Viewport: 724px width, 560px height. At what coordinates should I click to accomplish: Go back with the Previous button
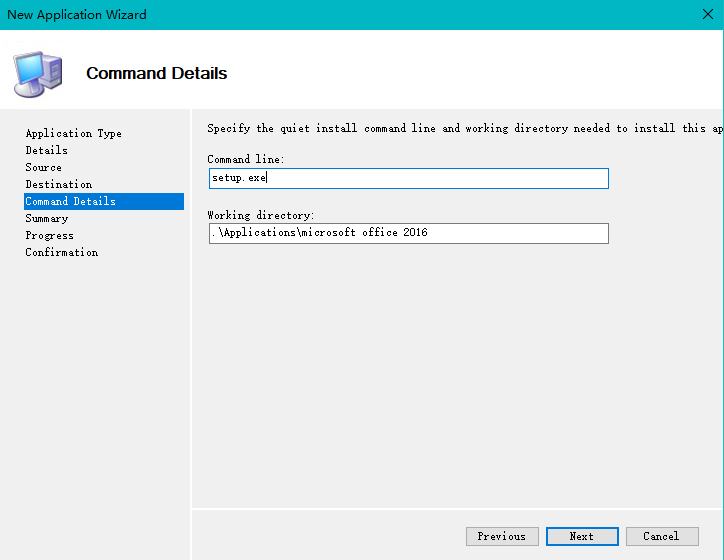pos(502,536)
